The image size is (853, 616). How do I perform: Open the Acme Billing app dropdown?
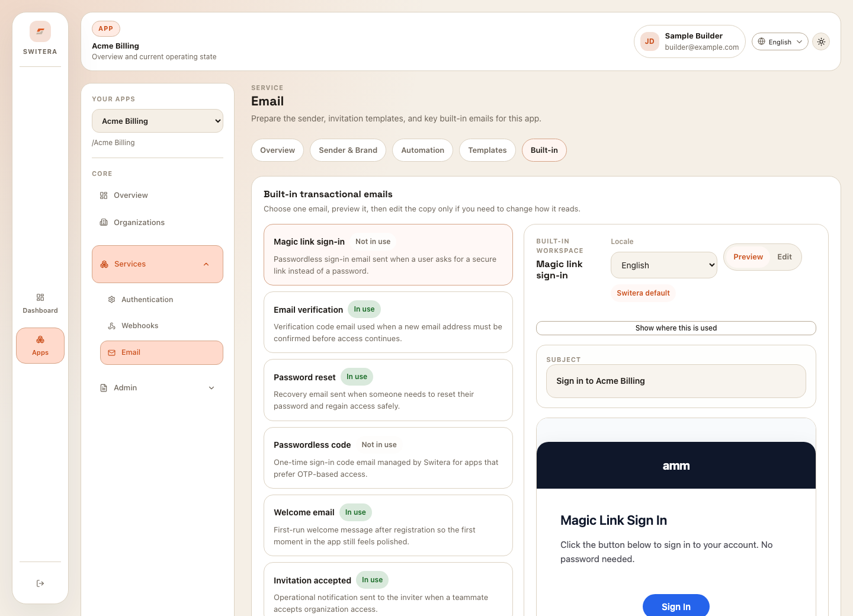[158, 121]
